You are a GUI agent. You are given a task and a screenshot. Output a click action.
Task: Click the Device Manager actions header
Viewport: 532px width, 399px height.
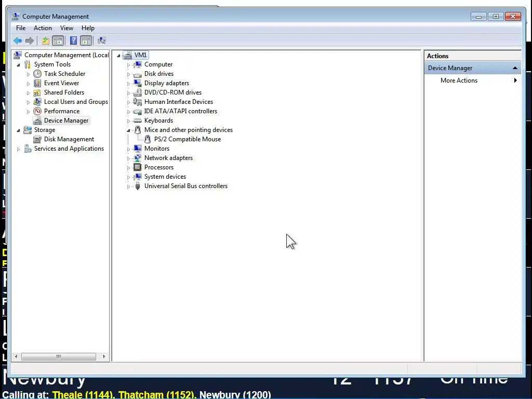(x=473, y=68)
